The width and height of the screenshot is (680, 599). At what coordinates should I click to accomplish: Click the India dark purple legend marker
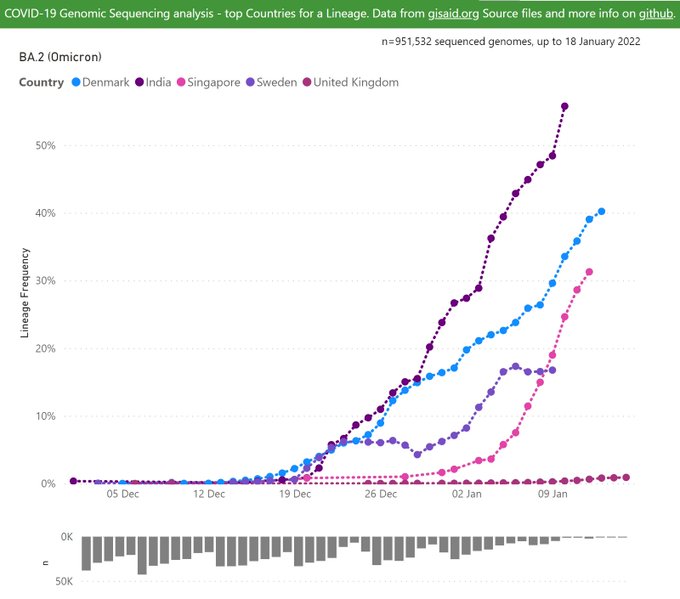142,82
